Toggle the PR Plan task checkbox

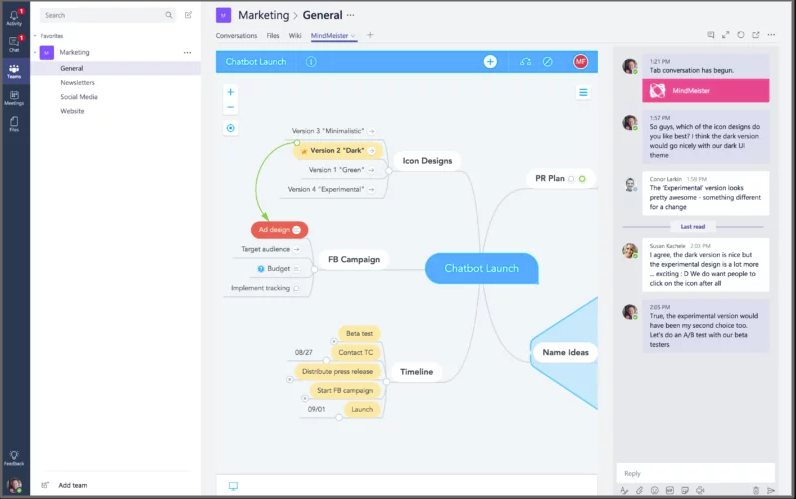pos(571,179)
